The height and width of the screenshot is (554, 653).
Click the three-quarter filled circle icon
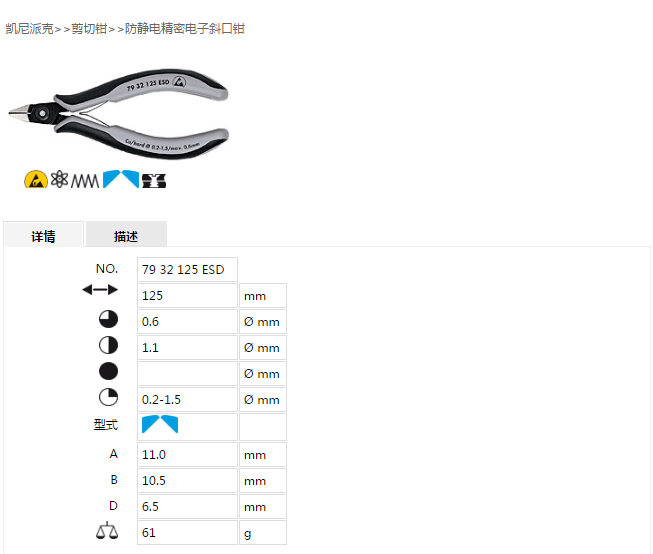pos(108,319)
